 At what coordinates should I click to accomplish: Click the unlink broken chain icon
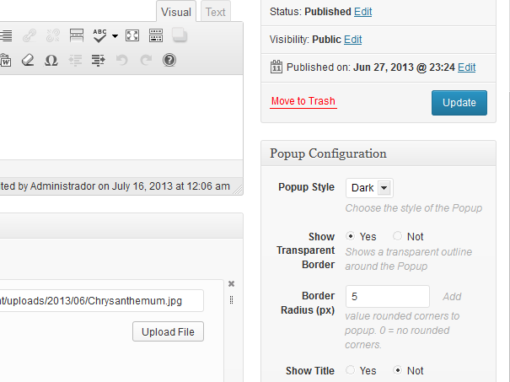(x=53, y=35)
